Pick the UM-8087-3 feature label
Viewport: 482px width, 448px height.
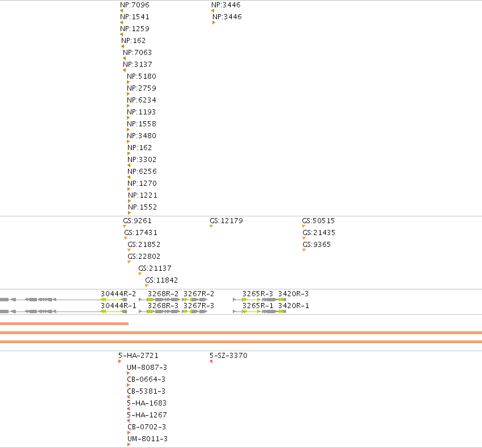tap(147, 368)
